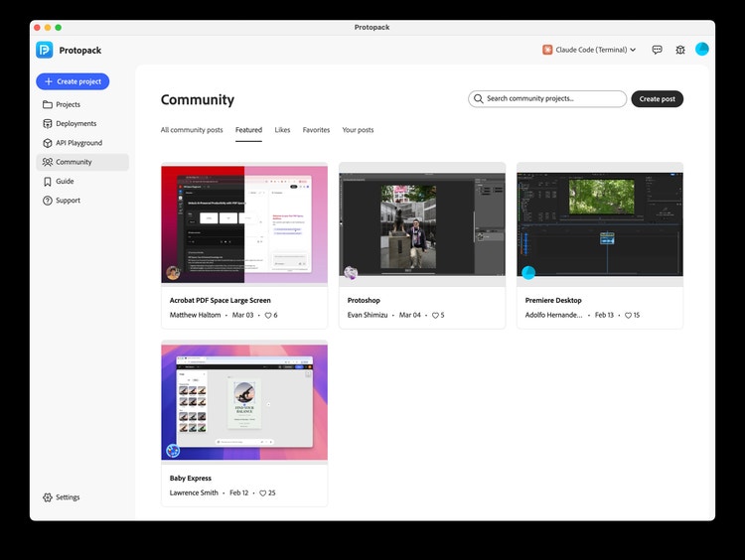Screen dimensions: 745x560
Task: Open the feedback chat bubble icon
Action: 658,50
